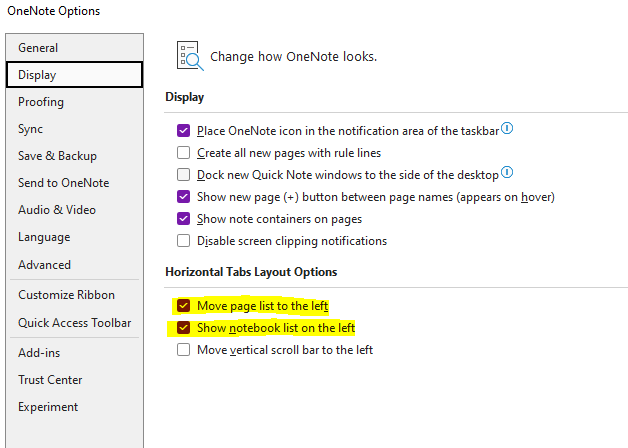
Task: Uncheck Show notebook list on the left
Action: click(x=183, y=328)
